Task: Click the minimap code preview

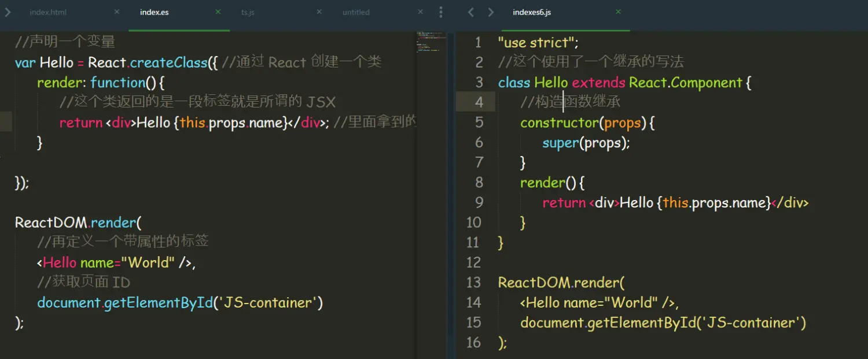Action: (x=431, y=42)
